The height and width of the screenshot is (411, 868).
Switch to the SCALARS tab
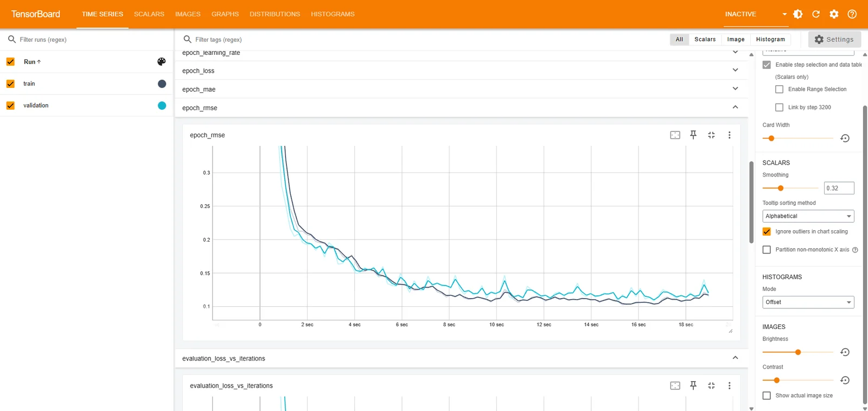(149, 14)
